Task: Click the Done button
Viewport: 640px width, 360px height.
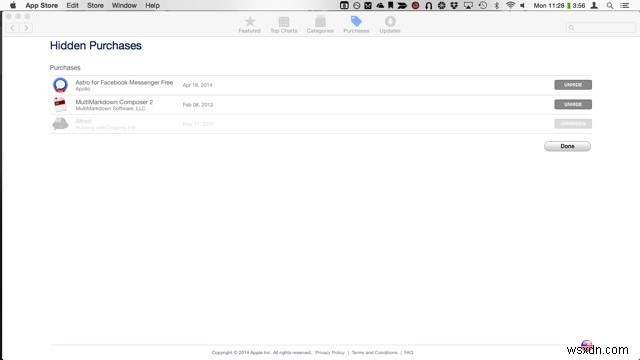Action: (x=567, y=146)
